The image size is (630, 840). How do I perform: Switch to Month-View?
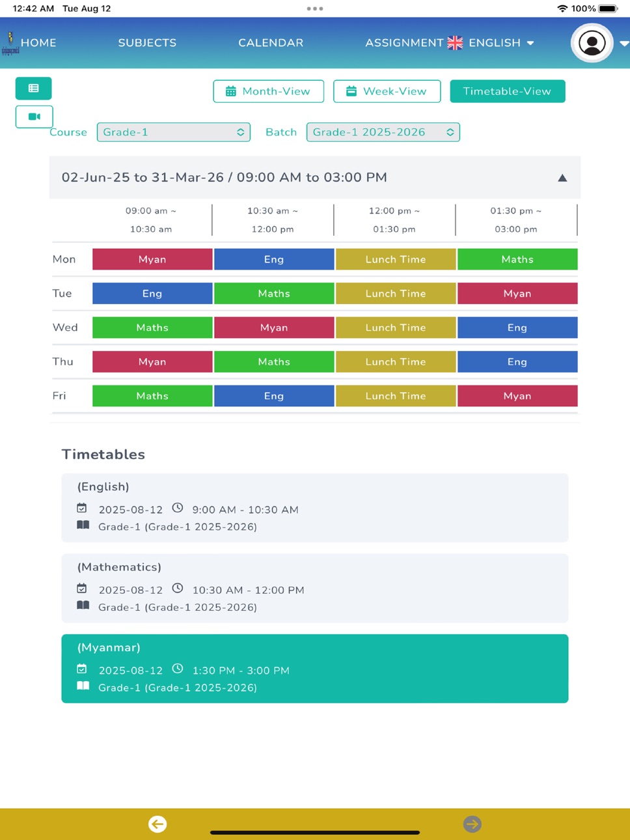(x=268, y=91)
